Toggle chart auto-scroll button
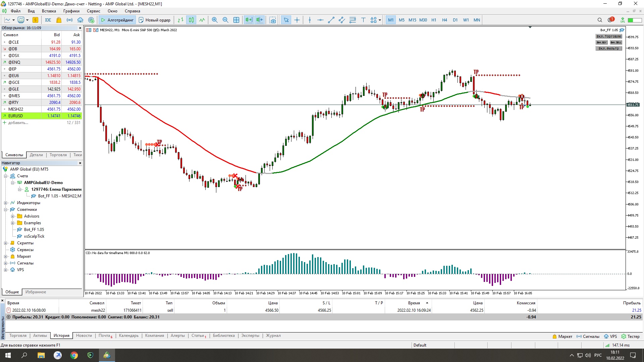This screenshot has height=362, width=644. click(x=249, y=20)
